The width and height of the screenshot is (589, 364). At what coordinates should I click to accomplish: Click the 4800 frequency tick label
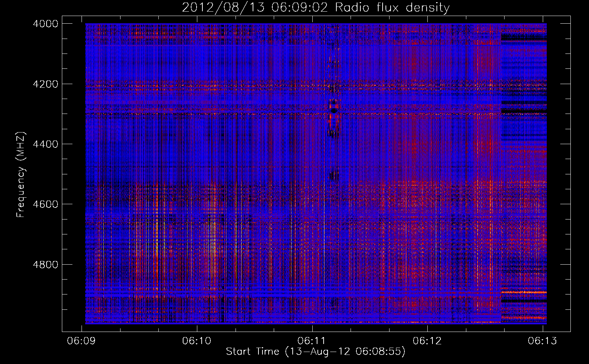click(46, 265)
